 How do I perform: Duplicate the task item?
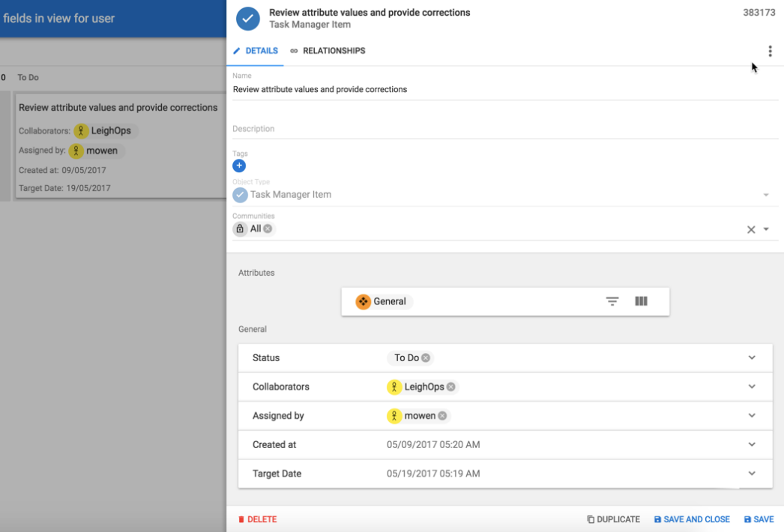tap(613, 519)
